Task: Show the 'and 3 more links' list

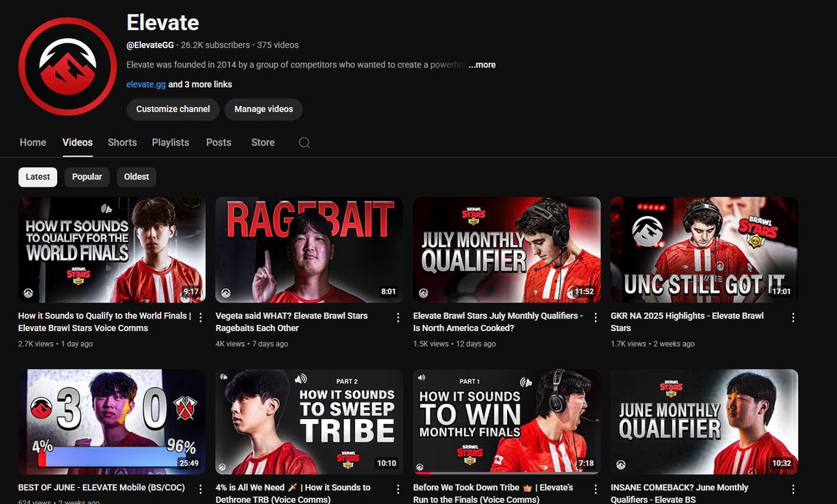Action: point(200,84)
